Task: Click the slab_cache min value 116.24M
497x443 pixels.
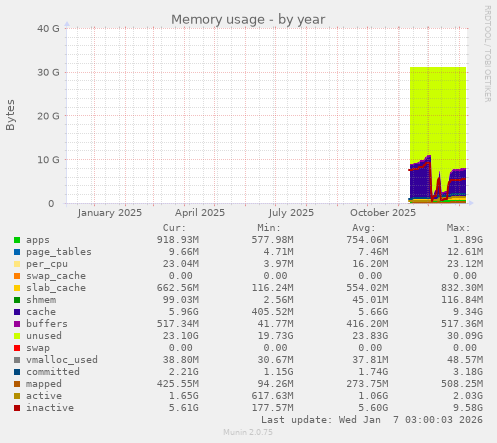Action: click(272, 288)
